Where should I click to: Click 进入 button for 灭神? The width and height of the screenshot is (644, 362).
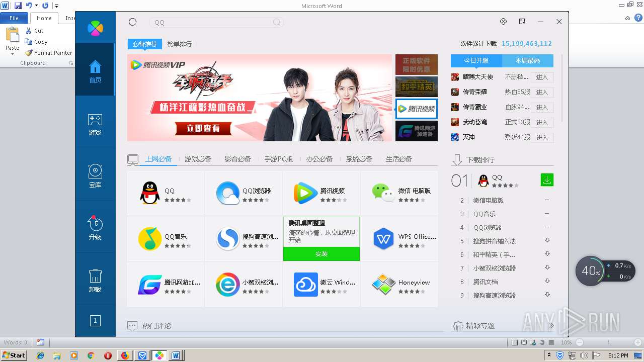[542, 138]
